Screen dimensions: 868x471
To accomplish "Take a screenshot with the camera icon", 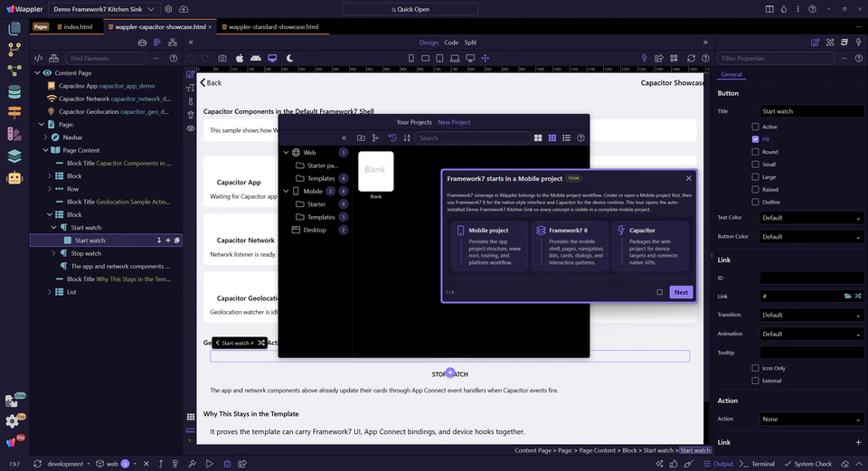I will tap(222, 58).
